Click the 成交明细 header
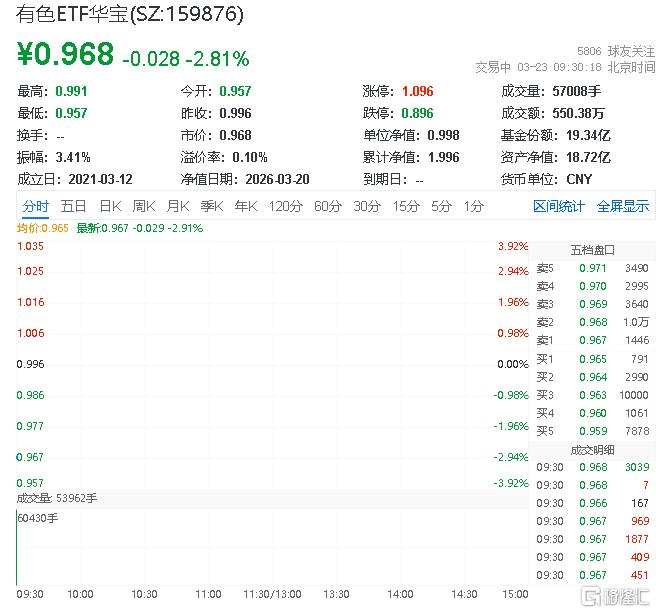Image resolution: width=656 pixels, height=613 pixels. click(x=592, y=450)
